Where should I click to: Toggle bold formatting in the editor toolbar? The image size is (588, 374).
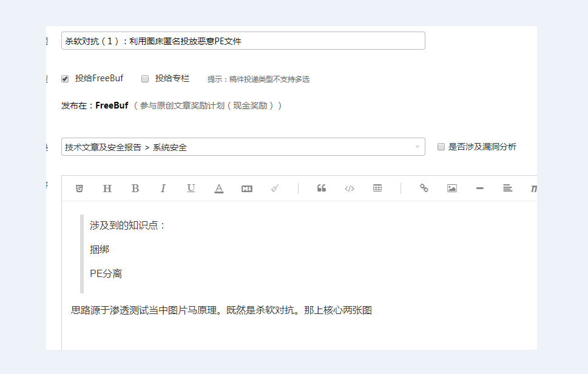tap(135, 188)
